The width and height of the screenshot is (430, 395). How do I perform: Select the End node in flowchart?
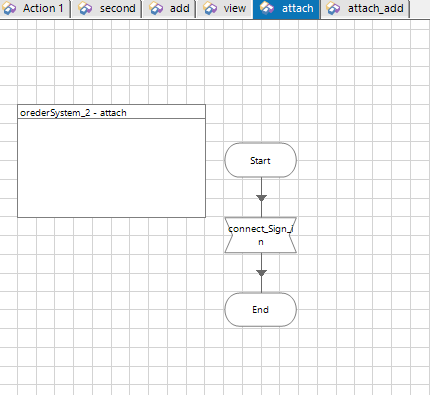click(261, 310)
